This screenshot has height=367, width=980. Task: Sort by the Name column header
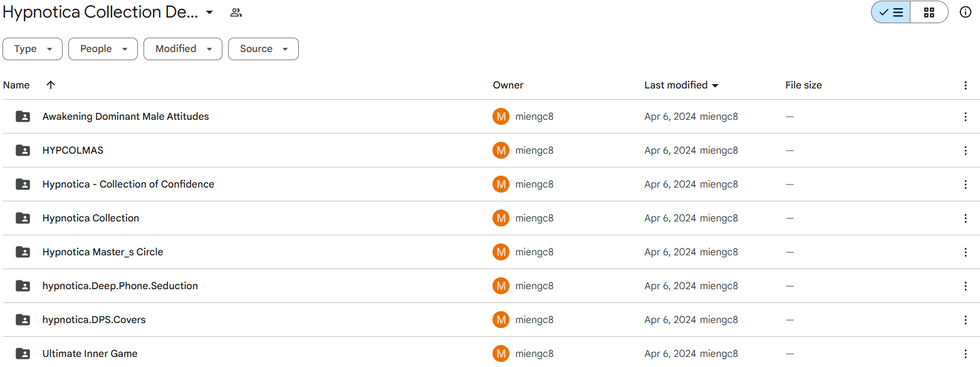16,85
